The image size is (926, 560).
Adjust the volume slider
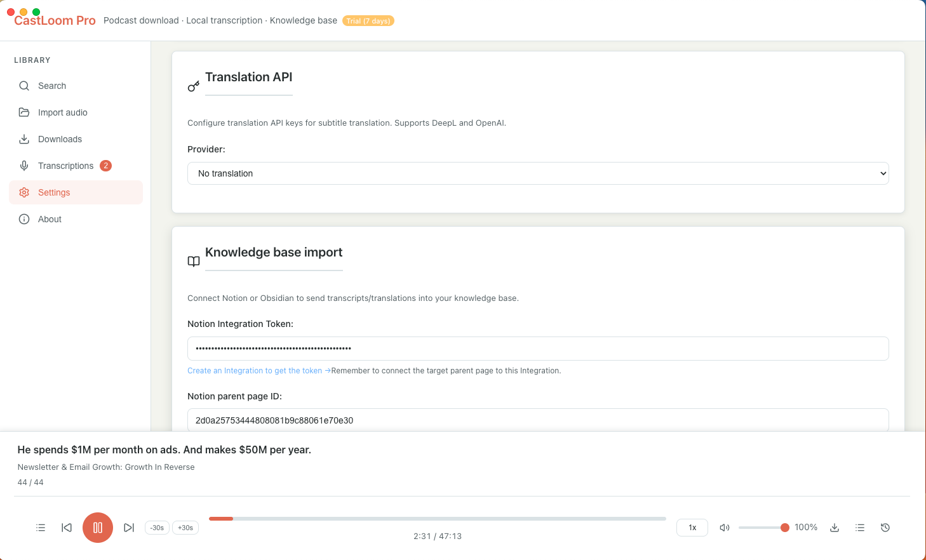[763, 527]
